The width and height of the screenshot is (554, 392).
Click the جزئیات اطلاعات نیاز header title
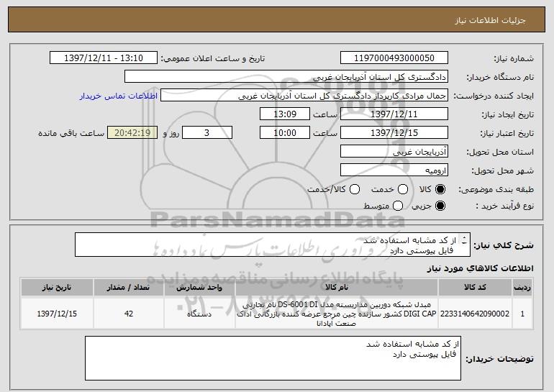pos(490,20)
